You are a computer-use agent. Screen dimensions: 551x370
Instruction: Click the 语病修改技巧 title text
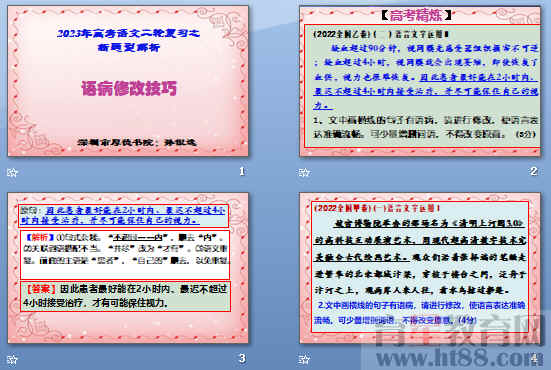coord(129,88)
